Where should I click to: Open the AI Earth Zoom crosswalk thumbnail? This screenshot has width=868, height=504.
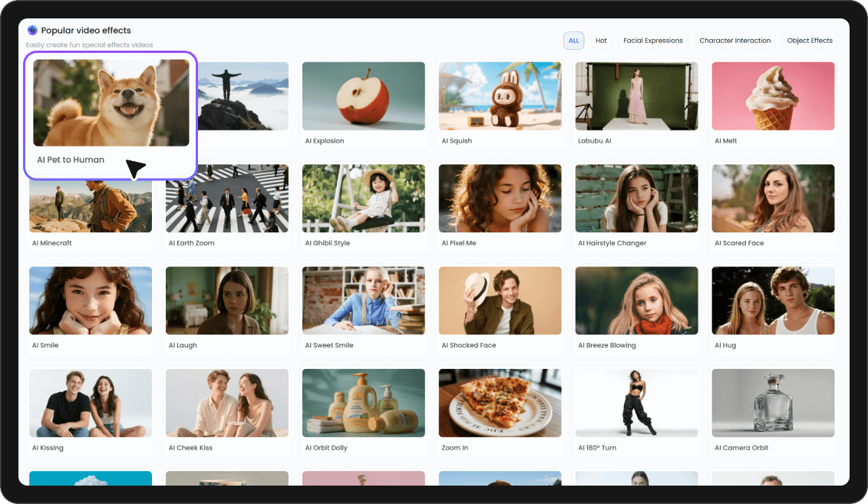pyautogui.click(x=226, y=198)
